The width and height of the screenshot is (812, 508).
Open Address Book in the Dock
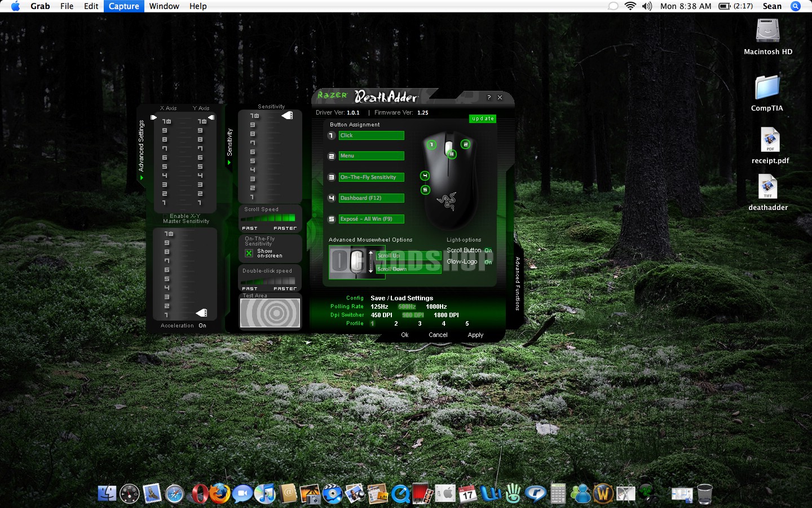click(x=288, y=494)
